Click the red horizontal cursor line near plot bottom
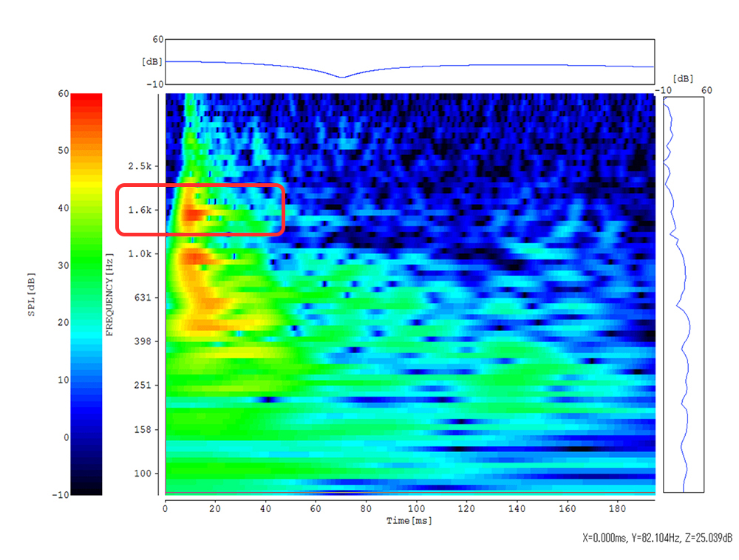 pyautogui.click(x=409, y=492)
